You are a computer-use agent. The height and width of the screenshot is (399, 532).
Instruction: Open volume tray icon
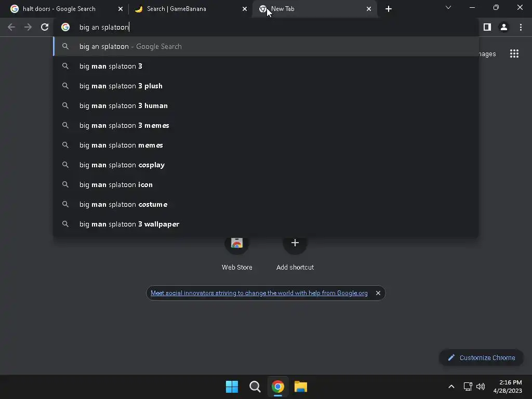481,387
